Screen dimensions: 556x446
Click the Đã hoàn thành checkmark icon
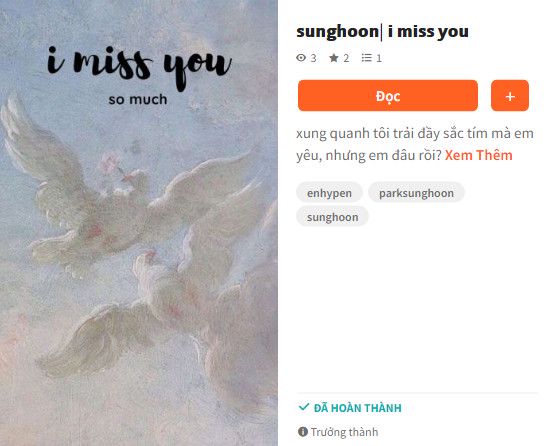pos(304,407)
